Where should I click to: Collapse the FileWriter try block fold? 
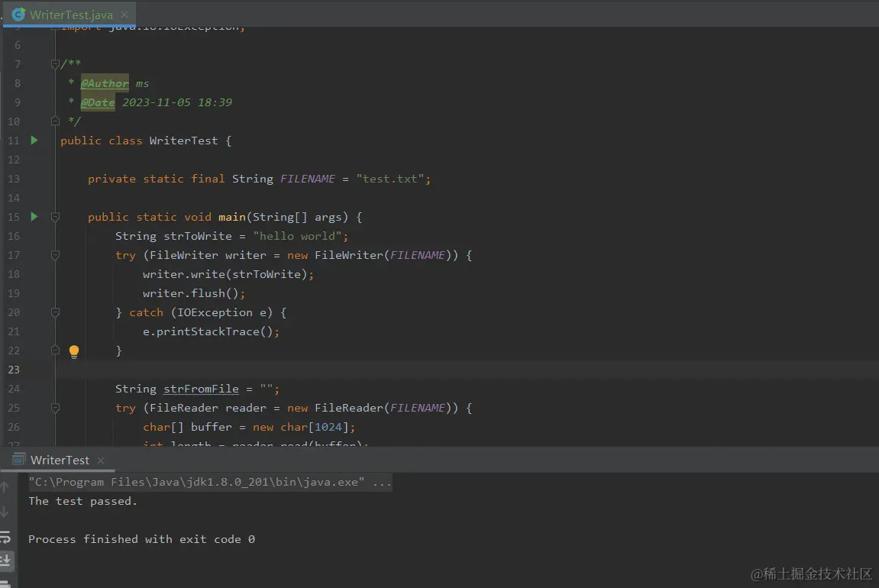click(55, 255)
